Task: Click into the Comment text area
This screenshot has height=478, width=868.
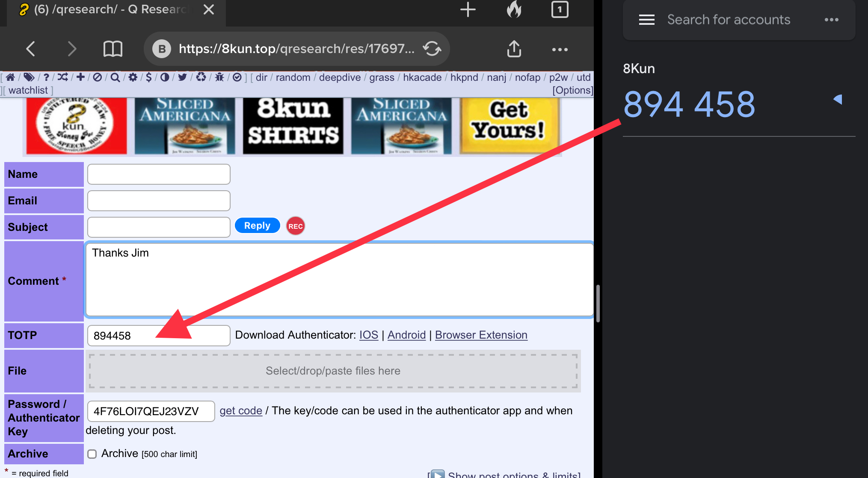Action: click(339, 280)
